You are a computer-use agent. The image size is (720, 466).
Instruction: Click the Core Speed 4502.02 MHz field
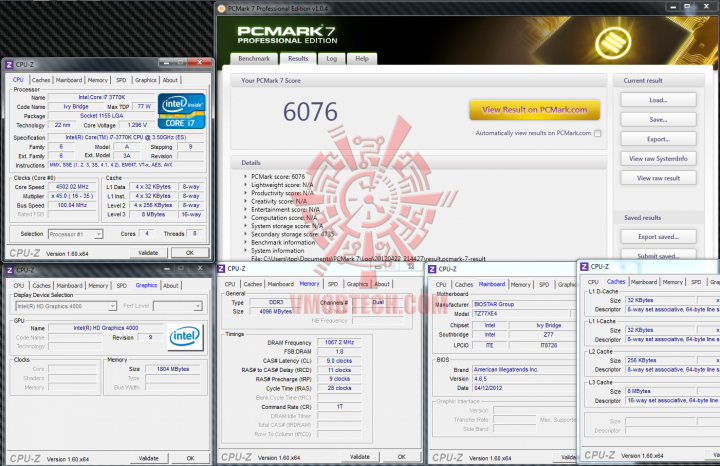[72, 187]
